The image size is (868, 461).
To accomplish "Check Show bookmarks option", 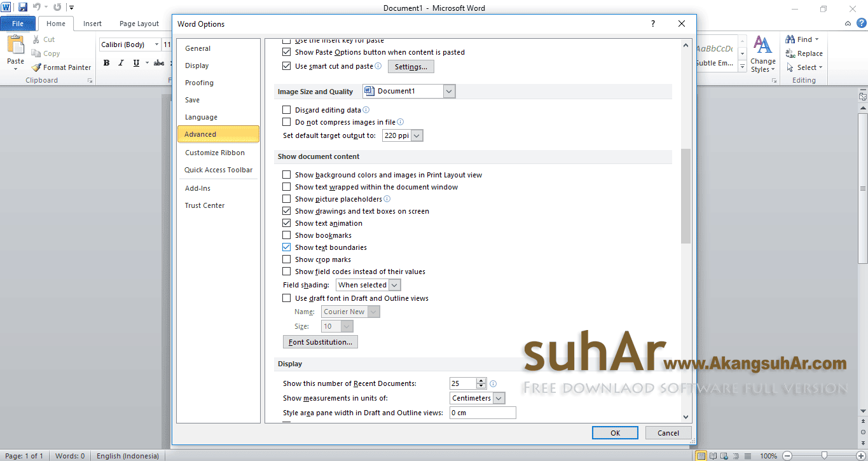I will (x=286, y=235).
